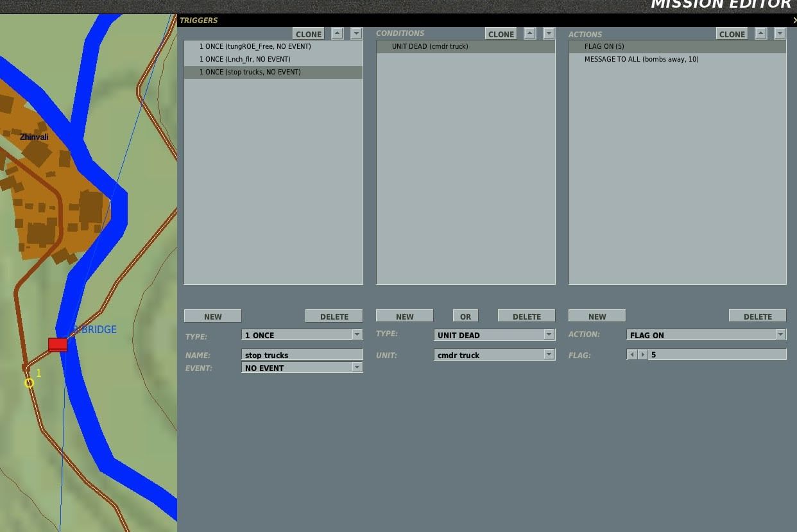Move selected trigger up with arrow

pos(338,33)
